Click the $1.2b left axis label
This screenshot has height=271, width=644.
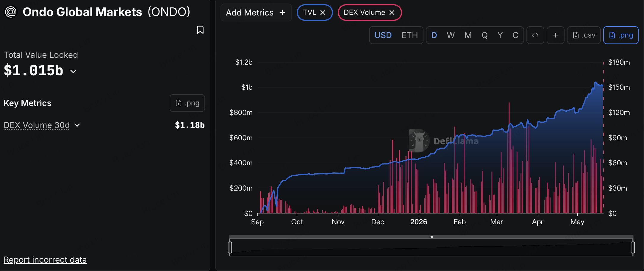tap(244, 62)
